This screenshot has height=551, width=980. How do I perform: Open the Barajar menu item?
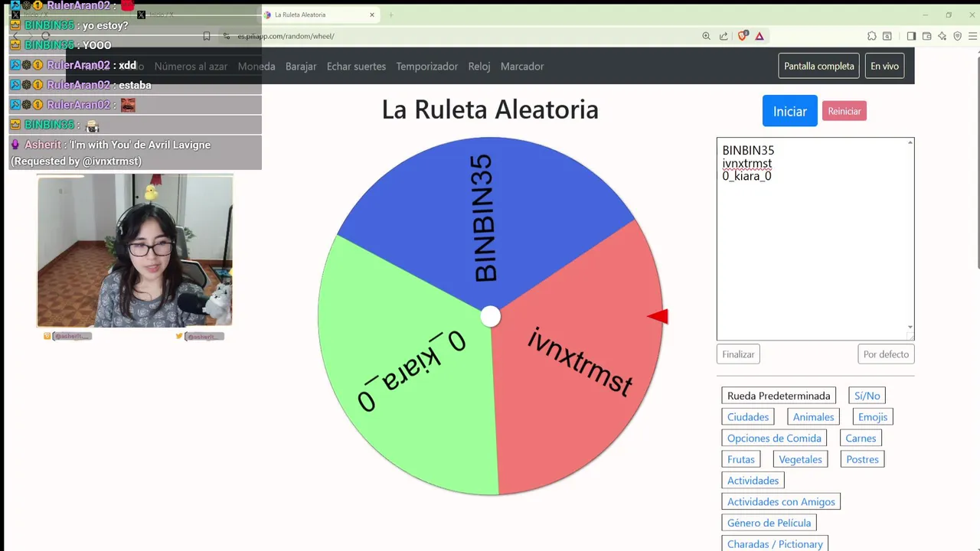[301, 67]
